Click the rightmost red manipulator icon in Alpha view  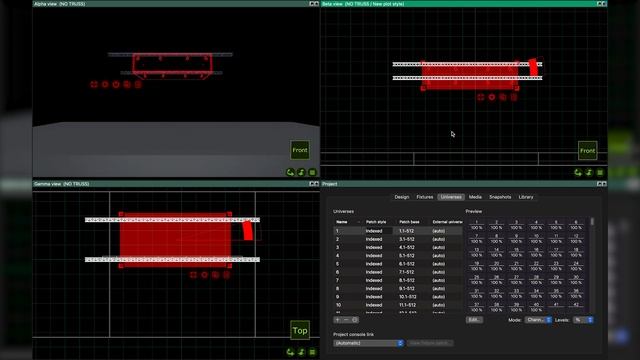(x=138, y=84)
